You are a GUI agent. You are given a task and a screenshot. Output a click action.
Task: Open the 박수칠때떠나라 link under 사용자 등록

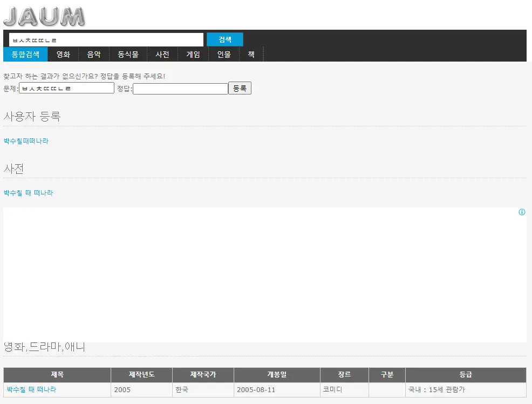point(26,141)
